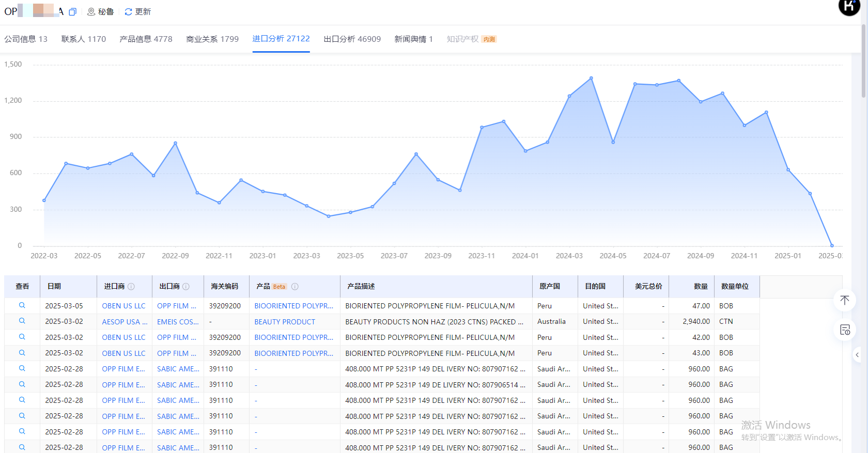
Task: Open the BEAUTY PRODUCT product link
Action: [x=285, y=322]
